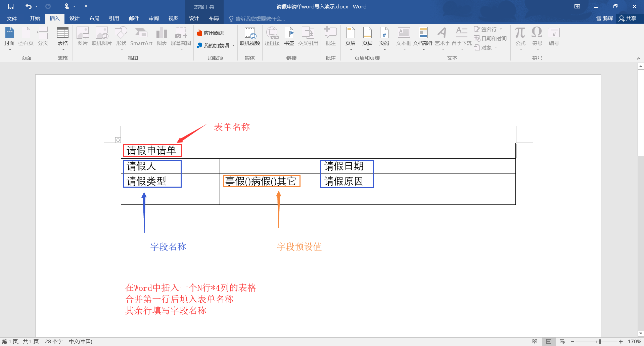Image resolution: width=644 pixels, height=346 pixels.
Task: Insert a Page Break (分页)
Action: coord(43,36)
